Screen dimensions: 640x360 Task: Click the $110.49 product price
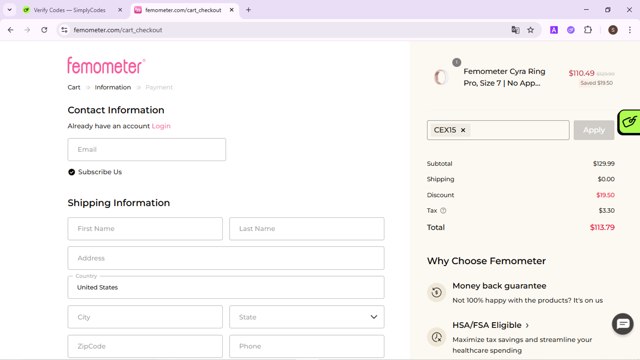581,73
